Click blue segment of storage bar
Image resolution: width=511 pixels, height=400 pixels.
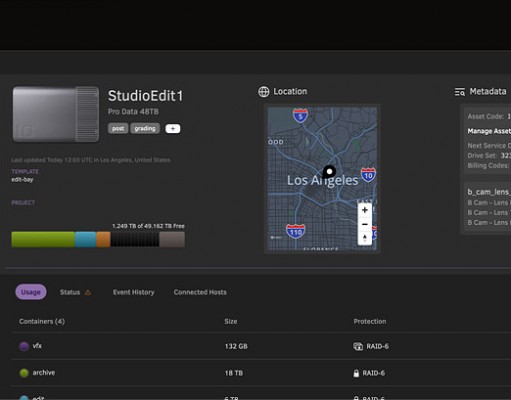click(86, 239)
